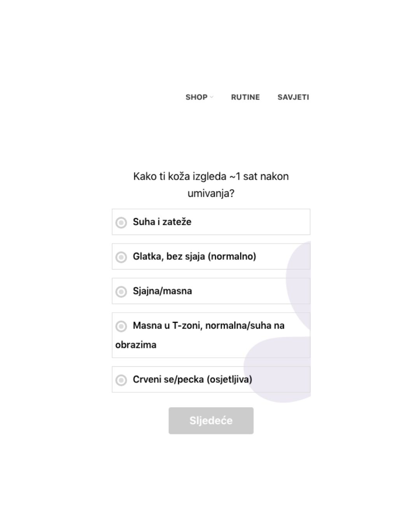
Task: Select the radio circle for Suha i zateže
Action: [121, 222]
